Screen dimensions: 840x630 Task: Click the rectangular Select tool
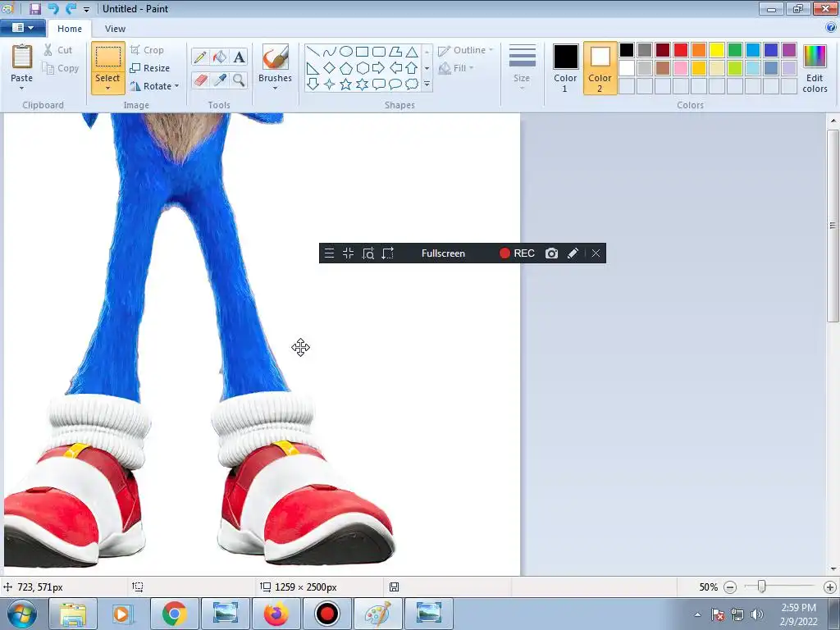click(108, 57)
